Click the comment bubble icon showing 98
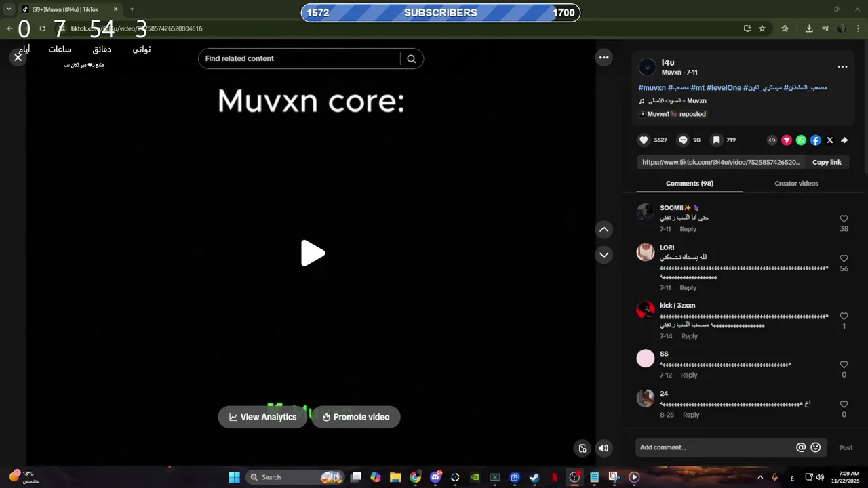This screenshot has height=488, width=868. click(683, 140)
